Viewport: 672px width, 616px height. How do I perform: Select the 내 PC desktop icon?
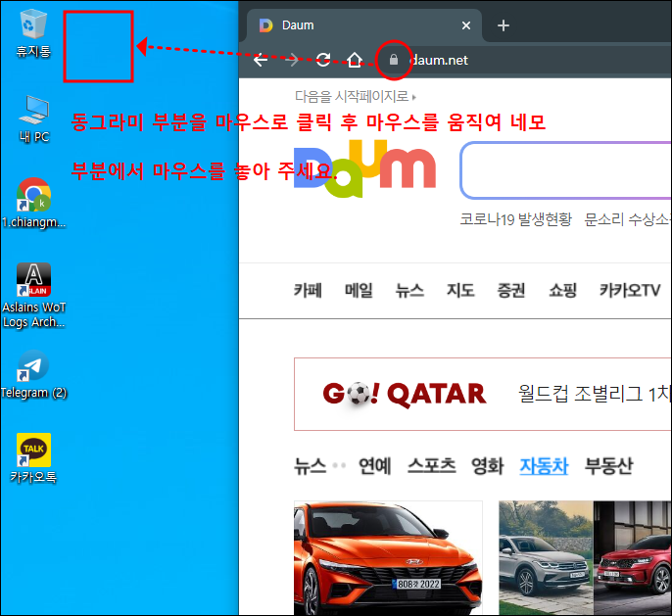[x=34, y=118]
